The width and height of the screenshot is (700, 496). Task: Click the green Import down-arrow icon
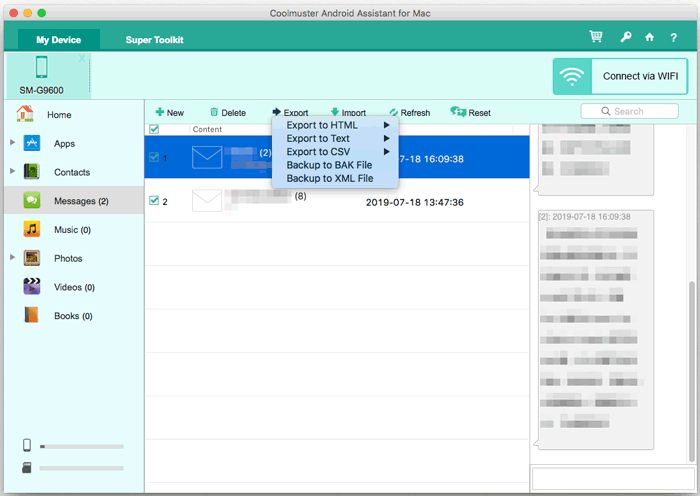point(335,112)
